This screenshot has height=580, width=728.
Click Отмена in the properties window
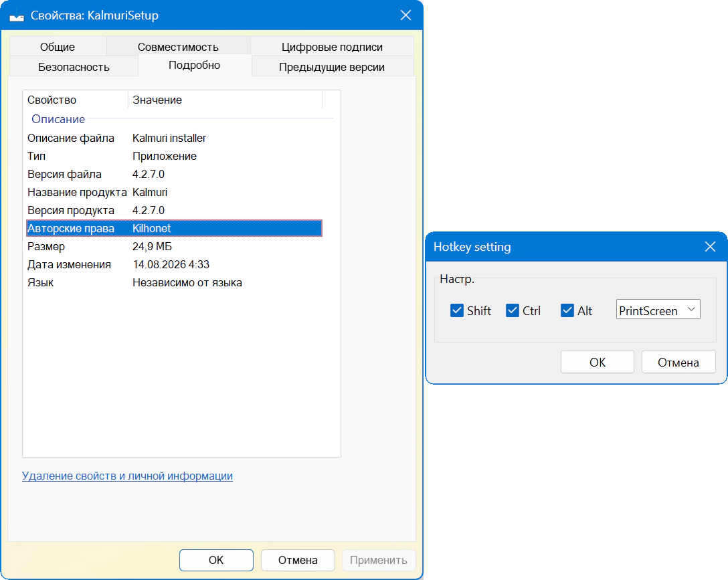(x=298, y=560)
